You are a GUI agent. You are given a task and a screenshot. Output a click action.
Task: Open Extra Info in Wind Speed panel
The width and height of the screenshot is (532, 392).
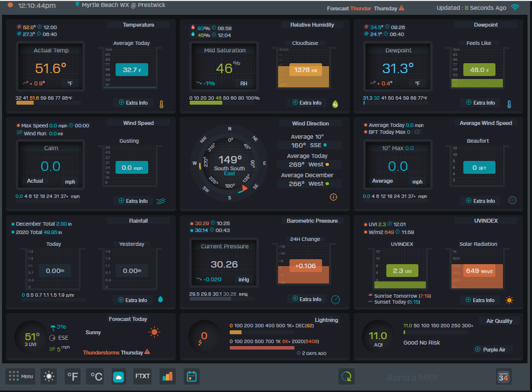(133, 201)
